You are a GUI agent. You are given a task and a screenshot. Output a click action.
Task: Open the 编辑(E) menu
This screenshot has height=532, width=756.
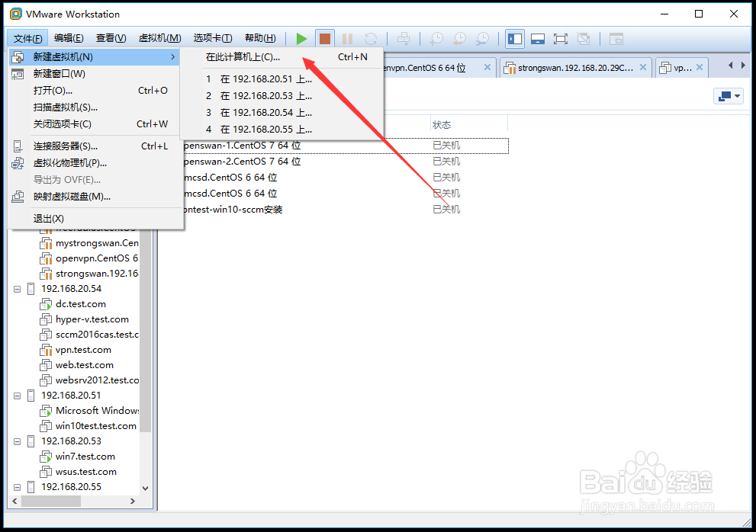(x=69, y=38)
